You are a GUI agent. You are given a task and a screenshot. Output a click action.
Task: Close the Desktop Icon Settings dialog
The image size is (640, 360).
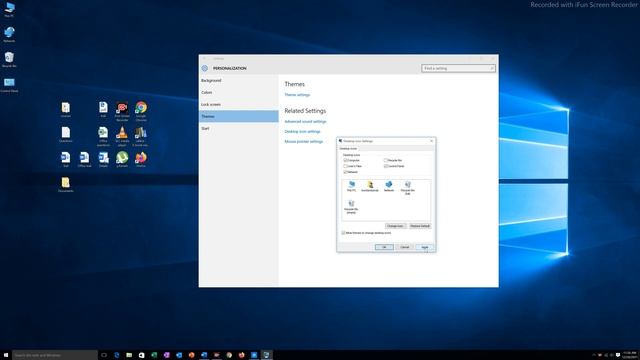(431, 141)
